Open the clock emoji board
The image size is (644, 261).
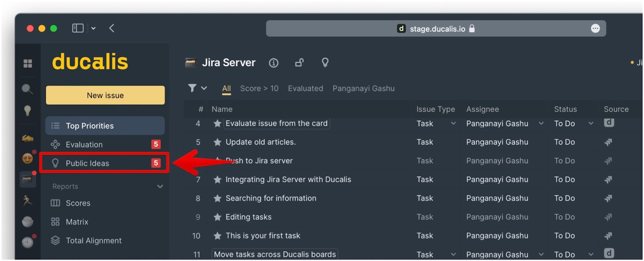pos(27,242)
